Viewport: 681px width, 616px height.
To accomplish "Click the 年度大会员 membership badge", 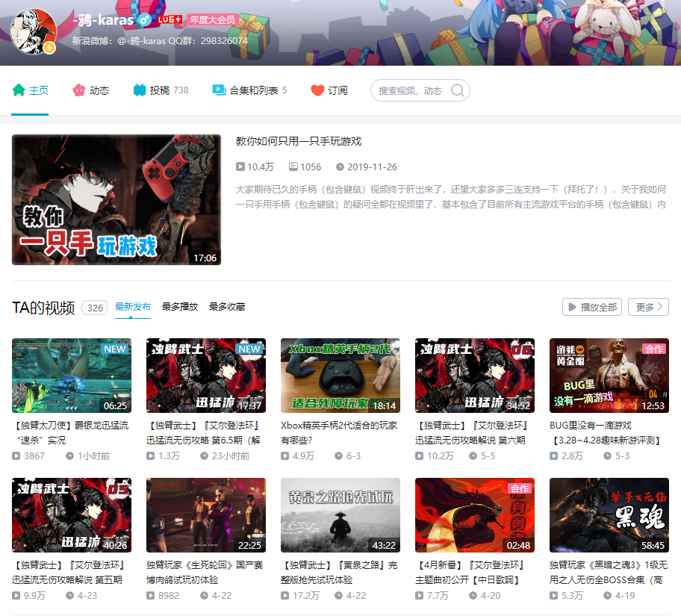I will [x=212, y=19].
